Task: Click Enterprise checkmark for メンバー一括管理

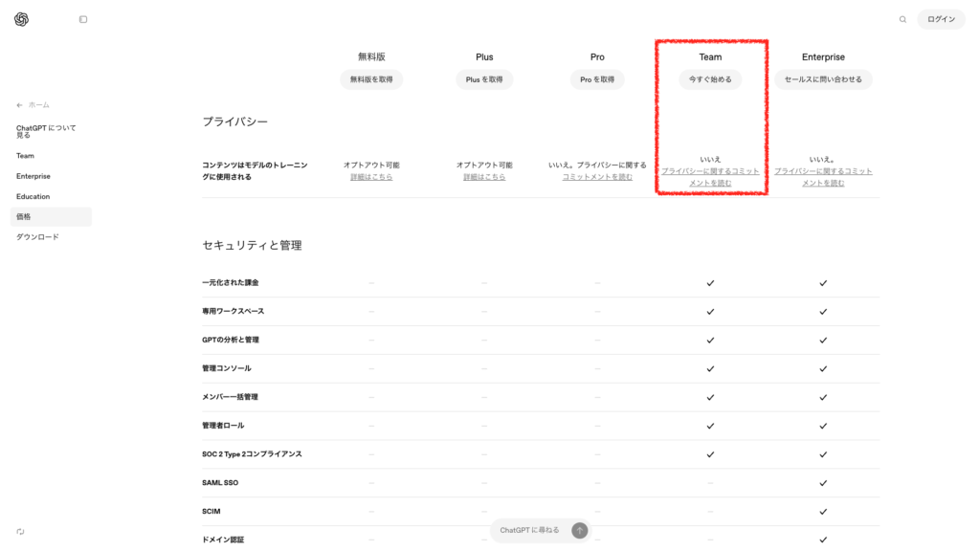Action: click(x=823, y=397)
